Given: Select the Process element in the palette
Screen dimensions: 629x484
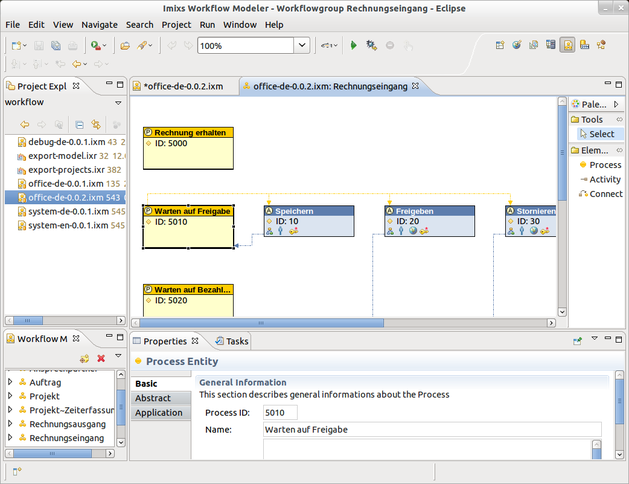Looking at the screenshot, I should coord(604,164).
